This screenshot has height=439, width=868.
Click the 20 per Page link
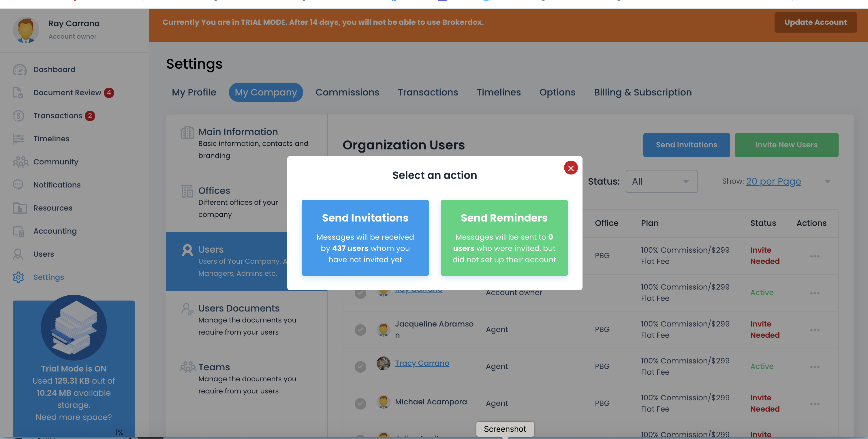pyautogui.click(x=773, y=182)
